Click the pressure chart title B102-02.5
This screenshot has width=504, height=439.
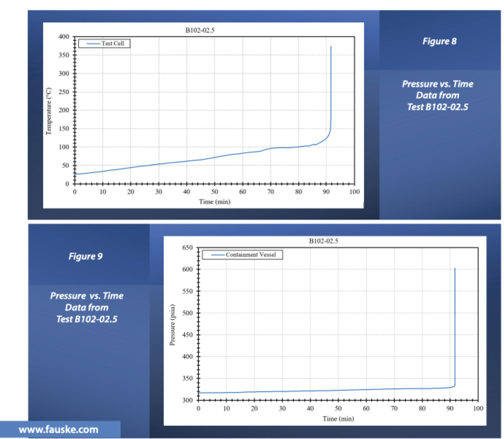[323, 241]
